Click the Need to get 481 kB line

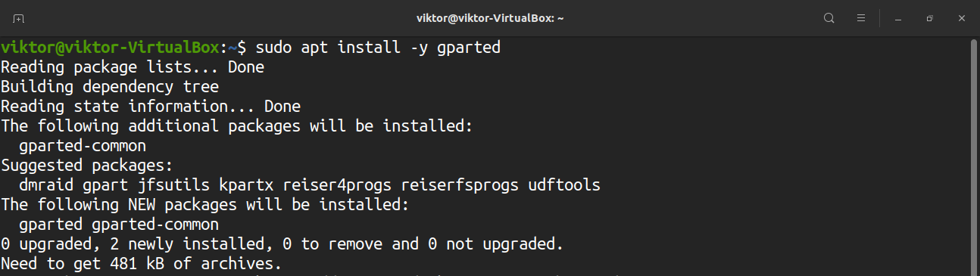[142, 264]
